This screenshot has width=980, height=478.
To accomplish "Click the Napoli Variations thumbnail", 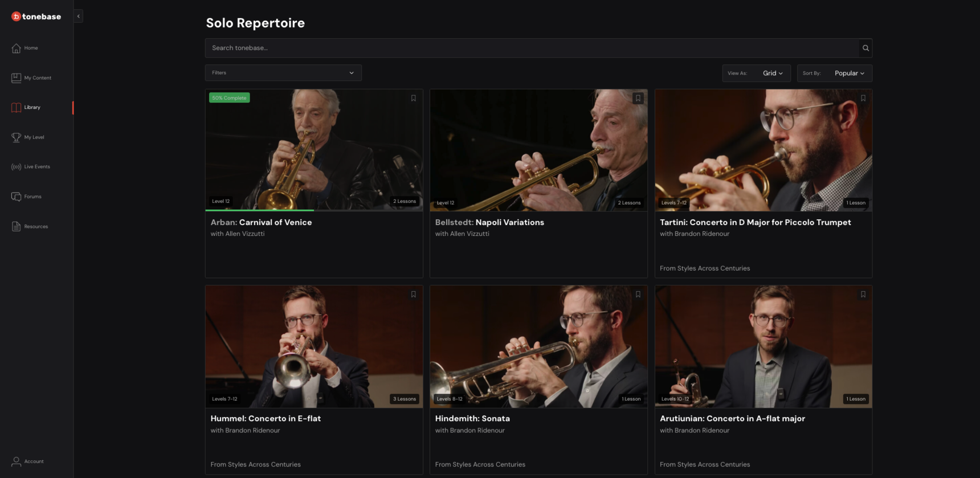I will click(538, 150).
